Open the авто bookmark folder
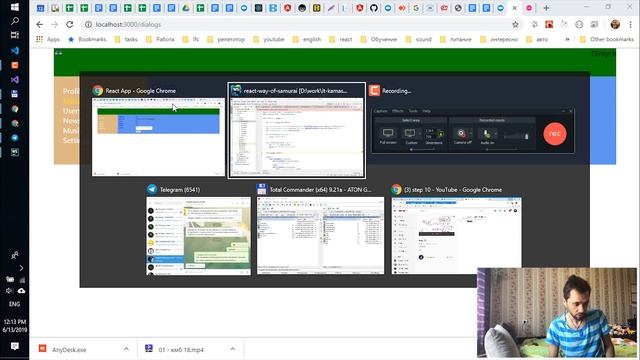The width and height of the screenshot is (640, 360). [x=537, y=39]
